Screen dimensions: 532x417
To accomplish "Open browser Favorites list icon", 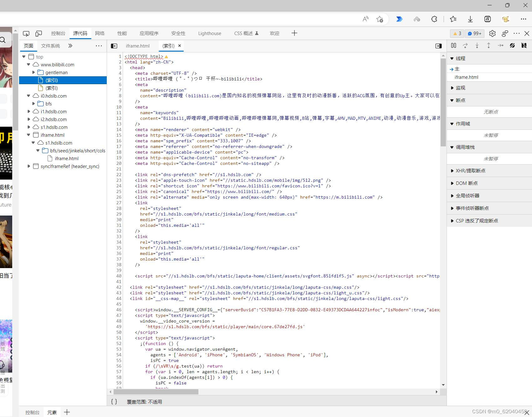I will [x=453, y=19].
